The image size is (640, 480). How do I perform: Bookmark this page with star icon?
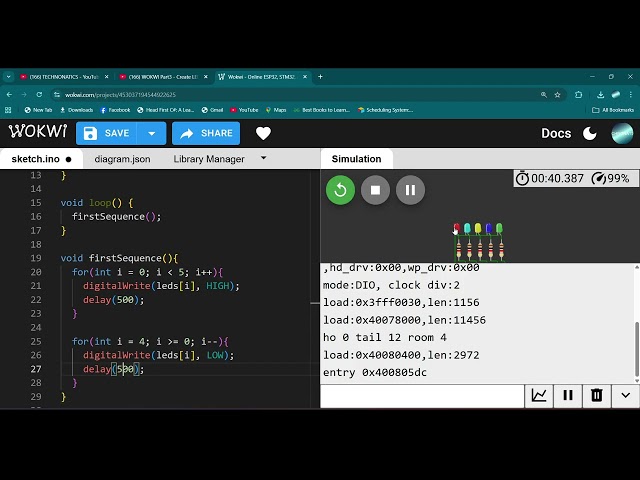tap(557, 95)
